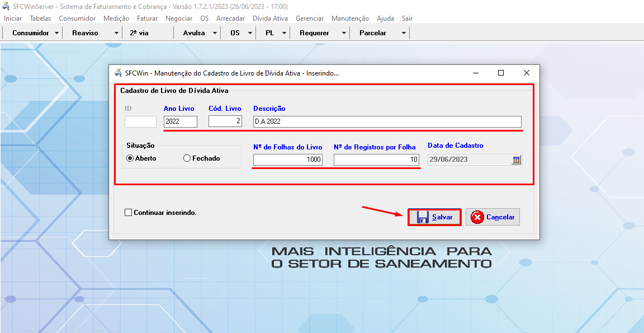Expand the Consumidor toolbar dropdown arrow
The image size is (644, 333).
(x=57, y=33)
